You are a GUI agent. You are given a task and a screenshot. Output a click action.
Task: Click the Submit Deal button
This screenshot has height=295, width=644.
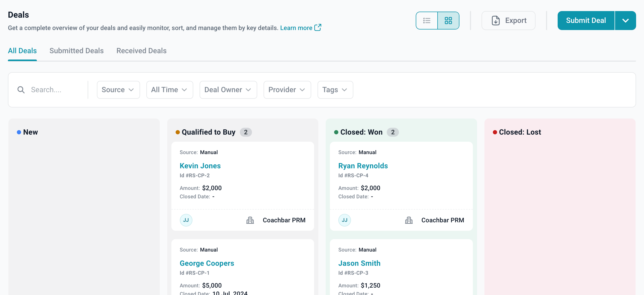[x=586, y=21]
